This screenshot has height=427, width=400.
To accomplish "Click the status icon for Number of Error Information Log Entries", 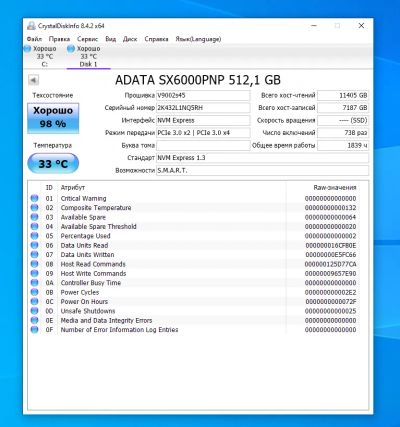I will [34, 330].
